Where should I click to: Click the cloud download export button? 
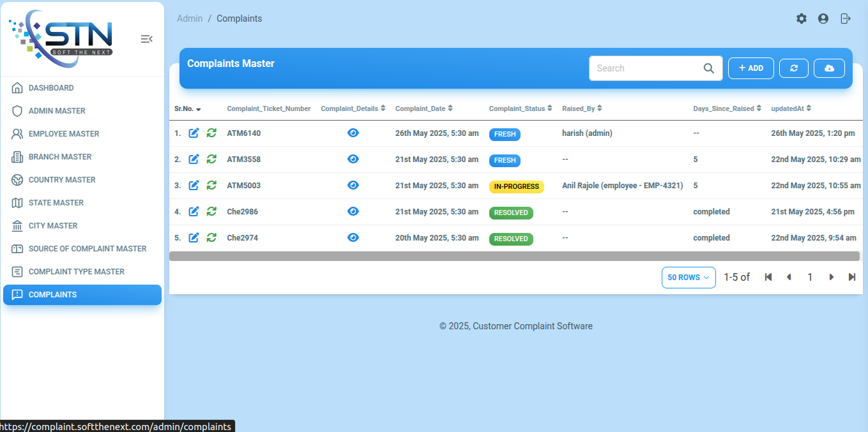pyautogui.click(x=829, y=68)
